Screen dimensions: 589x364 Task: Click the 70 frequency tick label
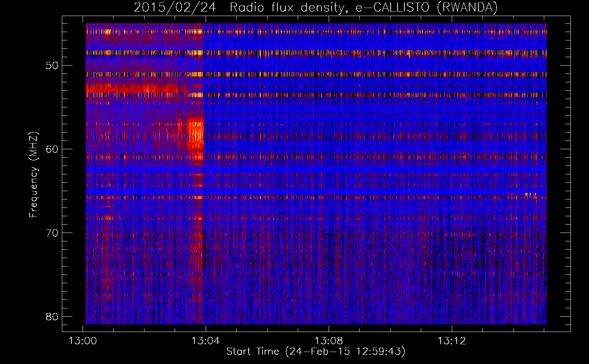click(x=52, y=233)
